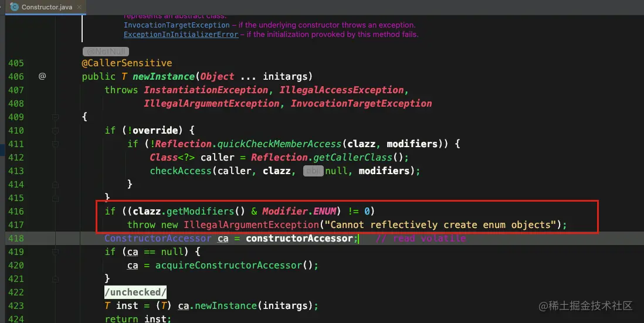This screenshot has height=323, width=644.
Task: Collapse the if (ca == null) block at line 419
Action: click(x=55, y=252)
